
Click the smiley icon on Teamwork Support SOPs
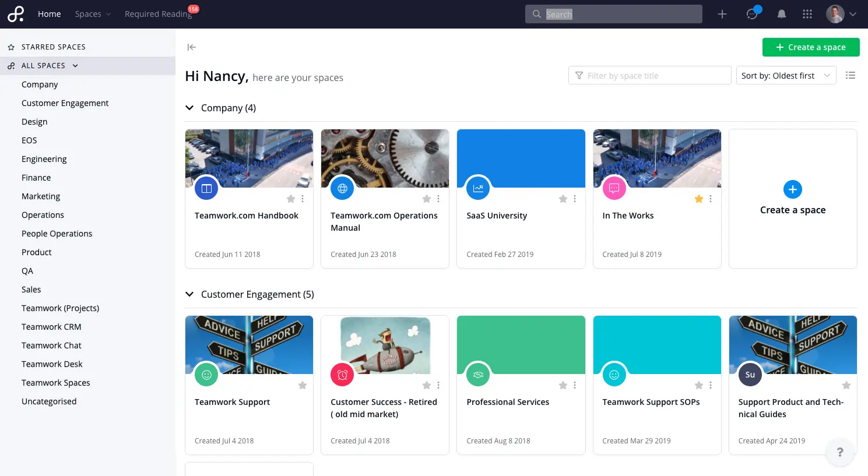tap(614, 375)
